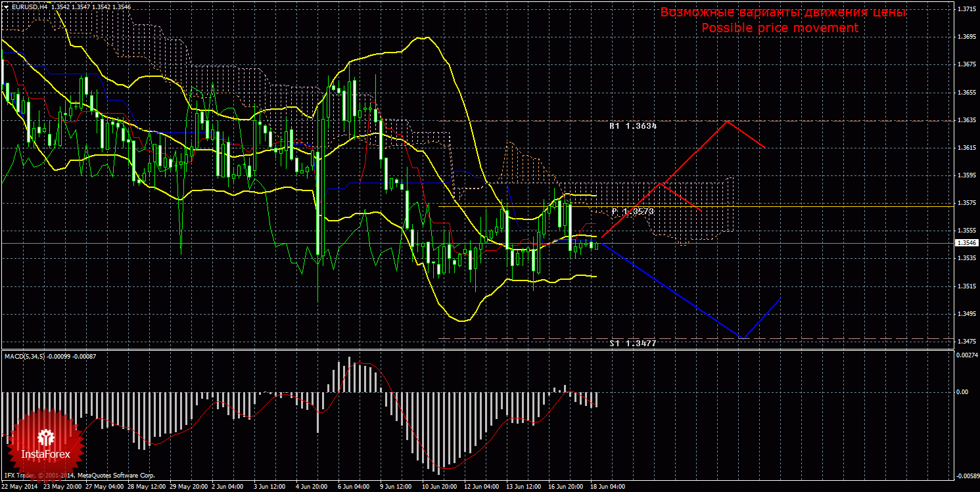Click the 1.3715 price axis label

(966, 10)
